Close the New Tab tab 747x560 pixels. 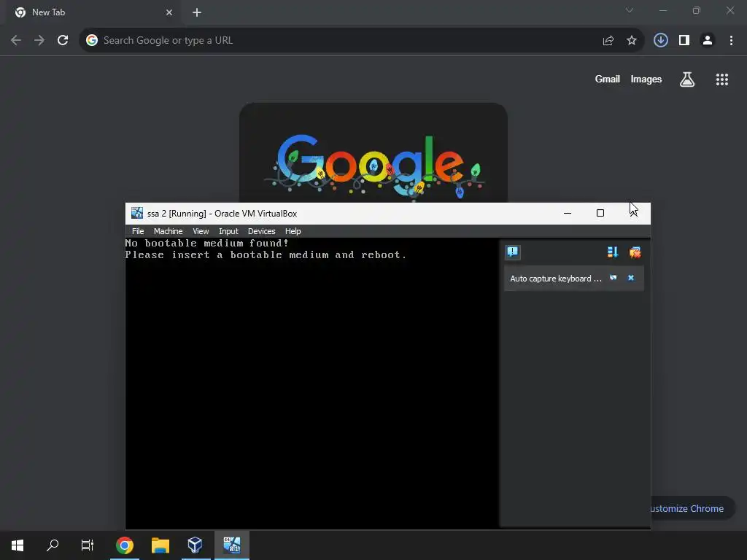(169, 12)
